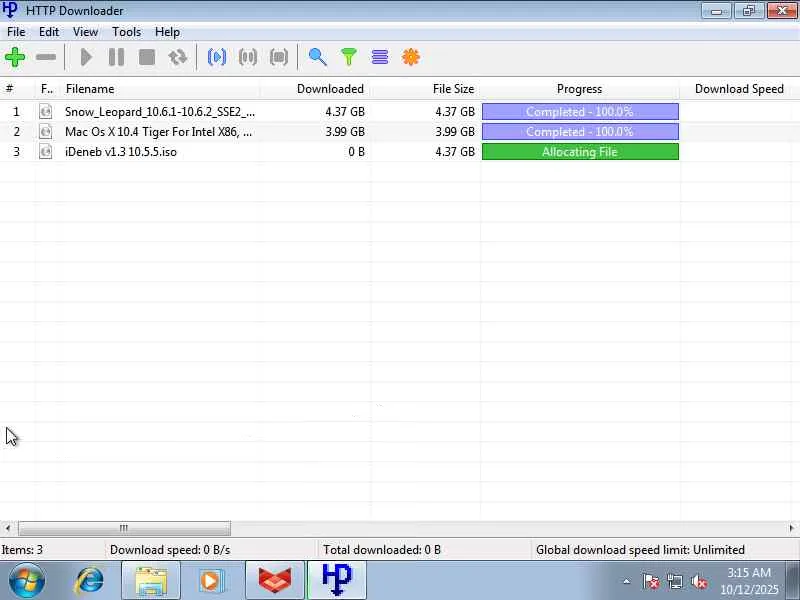800x600 pixels.
Task: Open the View menu
Action: [x=85, y=32]
